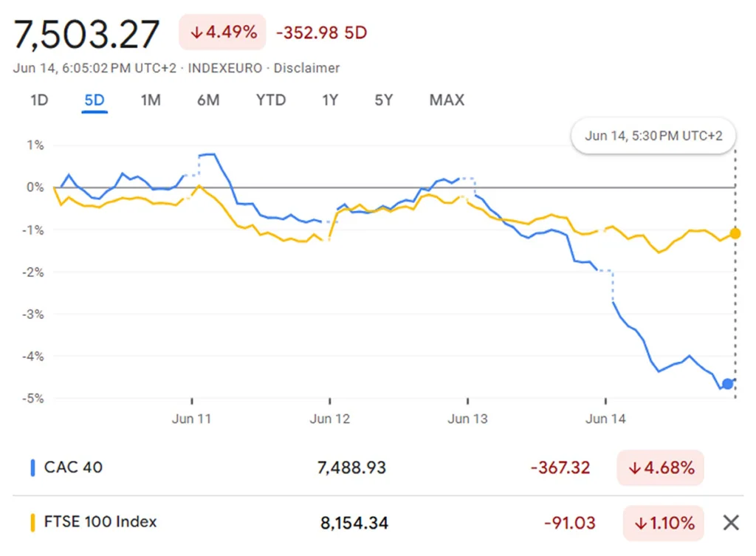Viewport: 756px width, 556px height.
Task: Click the yellow FTSE 100 legend color bar
Action: click(32, 523)
